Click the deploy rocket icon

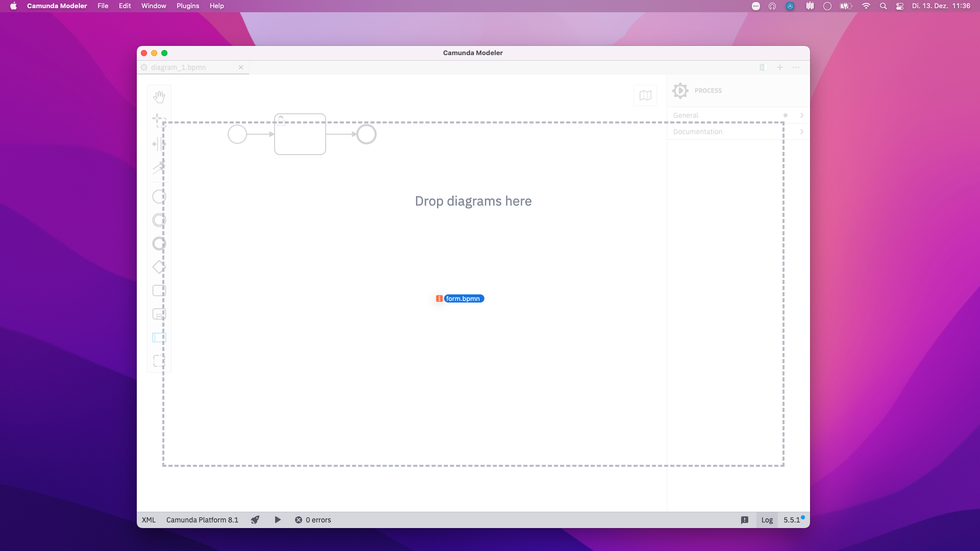[255, 520]
